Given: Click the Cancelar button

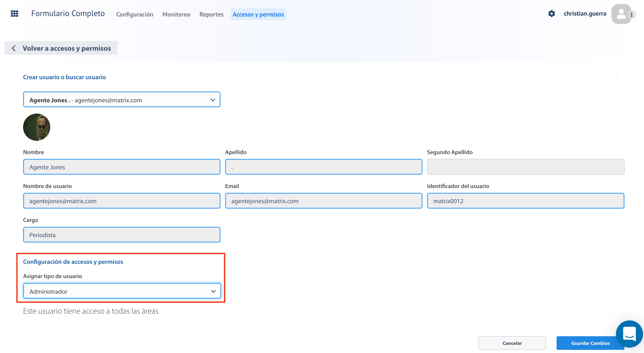Looking at the screenshot, I should (512, 343).
